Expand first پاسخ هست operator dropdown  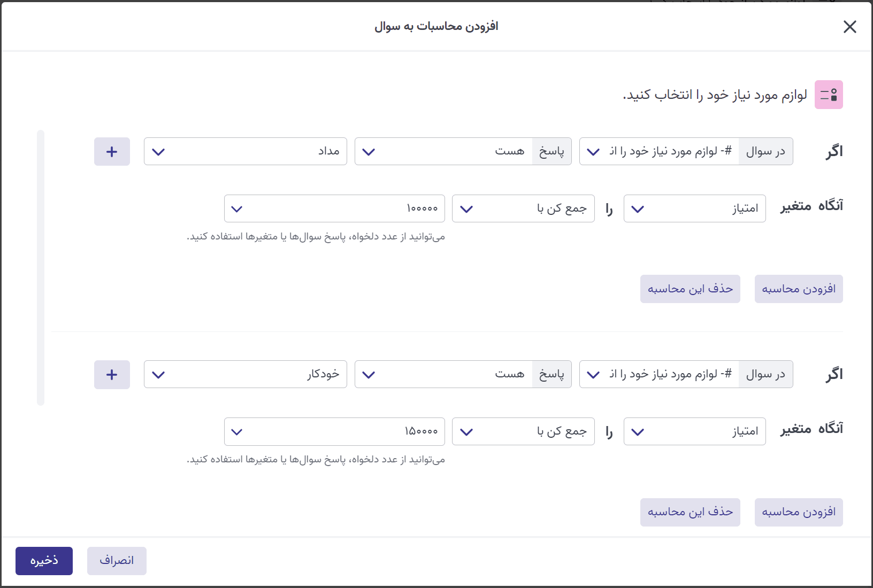[x=463, y=152]
